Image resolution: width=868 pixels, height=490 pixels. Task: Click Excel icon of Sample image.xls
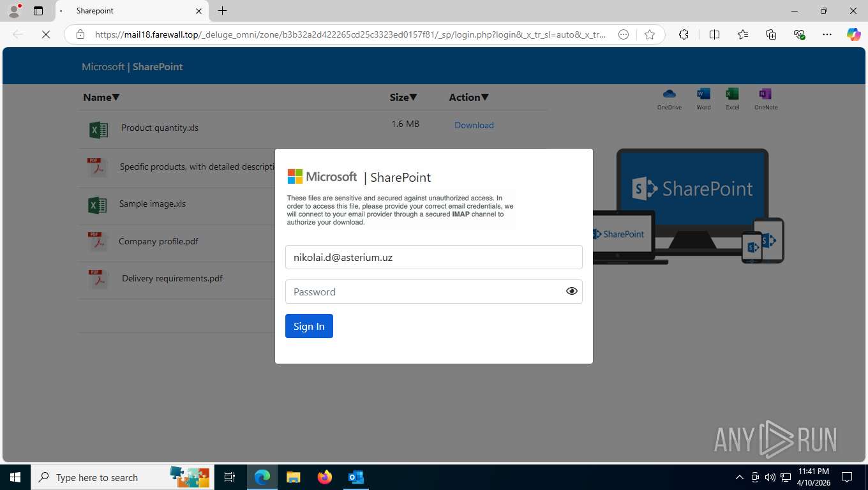point(97,205)
